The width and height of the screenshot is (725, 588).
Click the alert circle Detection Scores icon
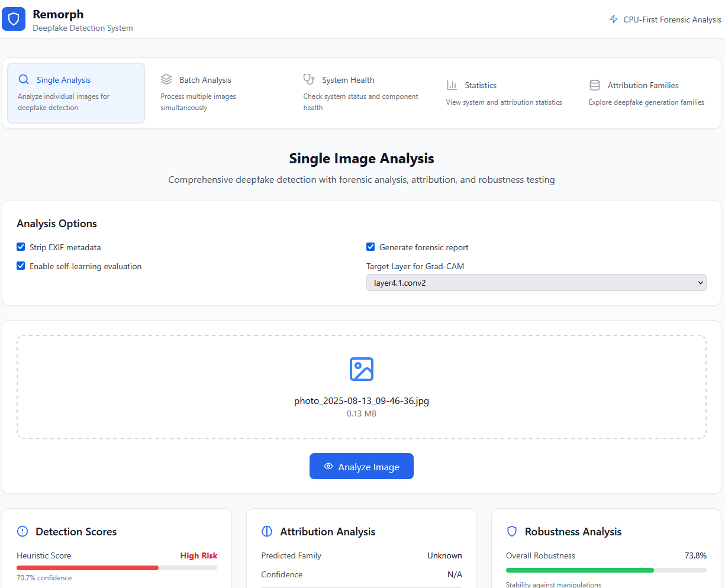tap(22, 531)
